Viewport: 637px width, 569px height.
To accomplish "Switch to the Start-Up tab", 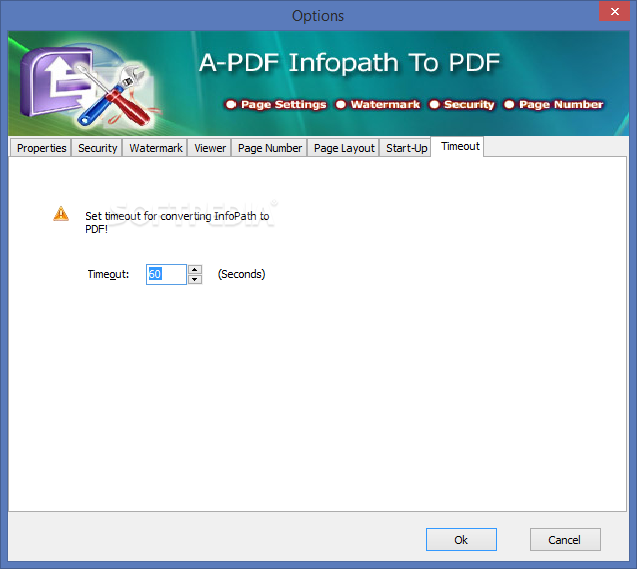I will click(406, 148).
